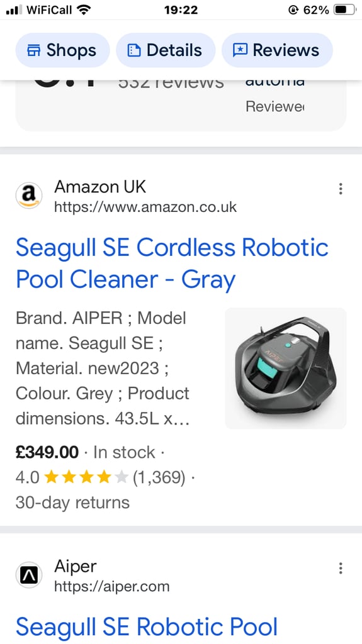Tap the star speech-bubble icon in Reviews
This screenshot has height=644, width=362.
click(x=240, y=50)
